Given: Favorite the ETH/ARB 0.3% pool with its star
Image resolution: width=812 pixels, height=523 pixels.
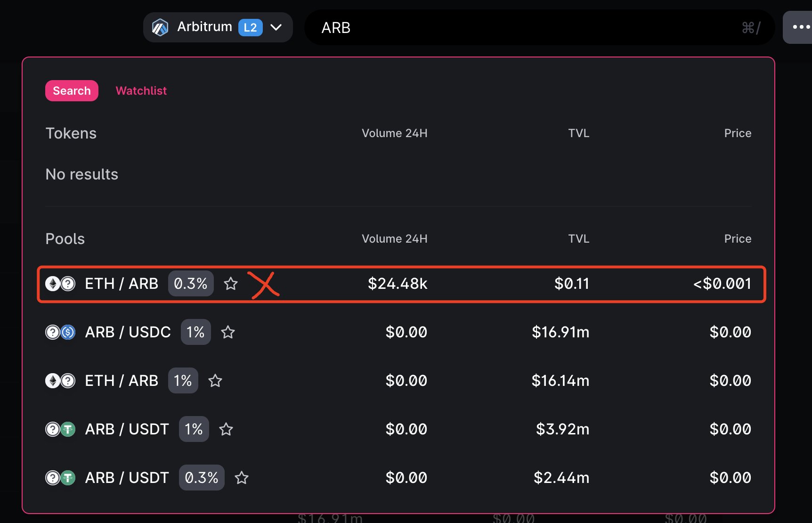Looking at the screenshot, I should tap(231, 284).
